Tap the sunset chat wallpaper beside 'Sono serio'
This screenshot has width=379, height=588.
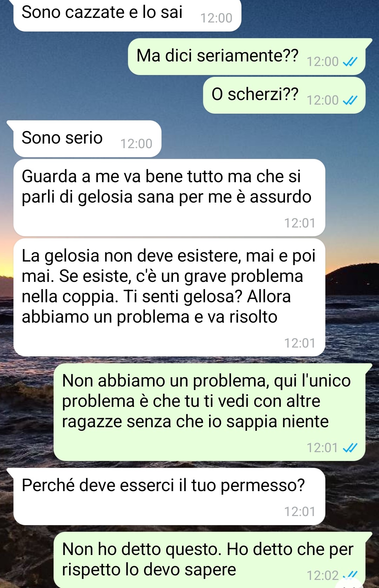(x=267, y=139)
